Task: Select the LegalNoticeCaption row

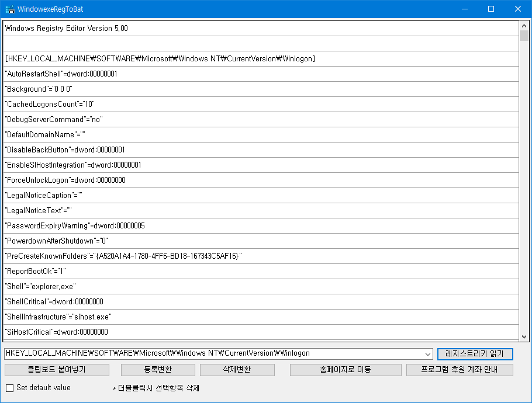Action: pos(261,196)
